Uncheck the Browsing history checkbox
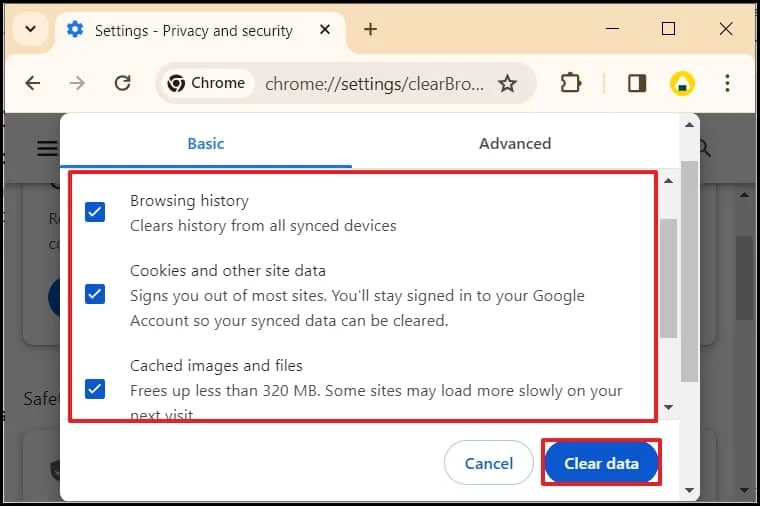This screenshot has width=760, height=506. tap(95, 212)
